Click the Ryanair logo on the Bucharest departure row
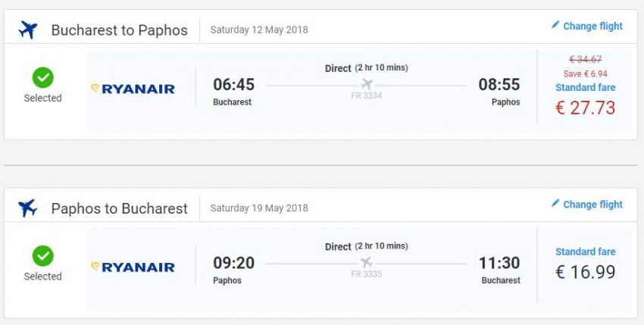The image size is (644, 325). coord(133,89)
